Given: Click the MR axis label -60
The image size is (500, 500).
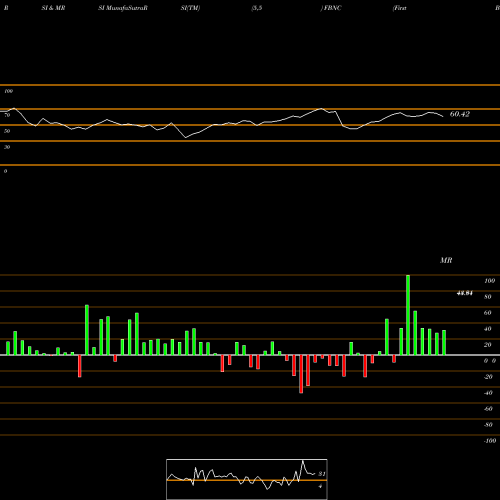Looking at the screenshot, I should tap(488, 409).
